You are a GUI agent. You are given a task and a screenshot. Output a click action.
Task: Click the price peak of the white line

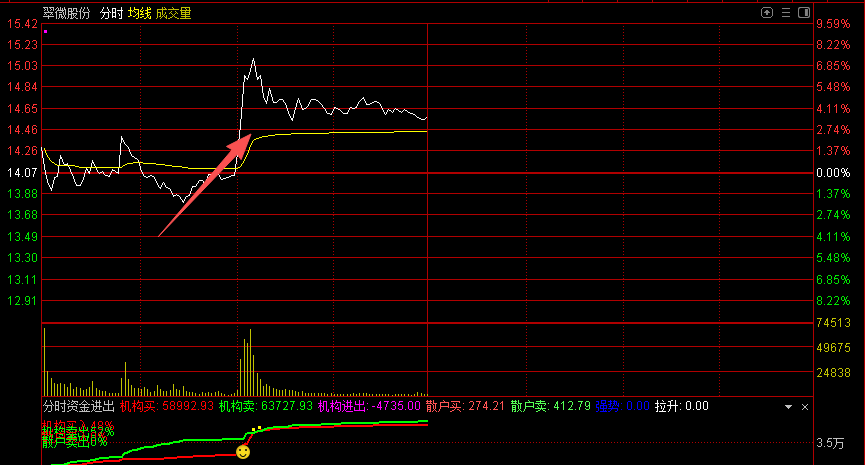coord(253,59)
